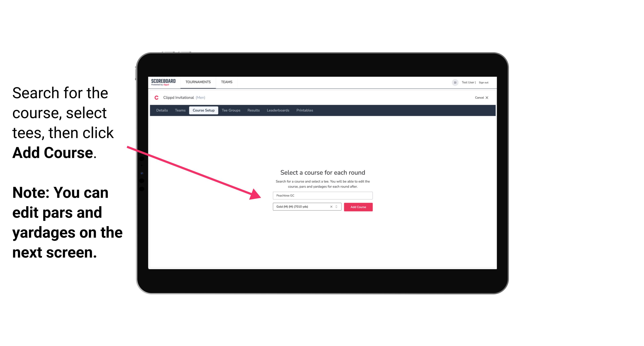Click the Tournaments navigation icon
This screenshot has width=644, height=346.
click(x=198, y=82)
